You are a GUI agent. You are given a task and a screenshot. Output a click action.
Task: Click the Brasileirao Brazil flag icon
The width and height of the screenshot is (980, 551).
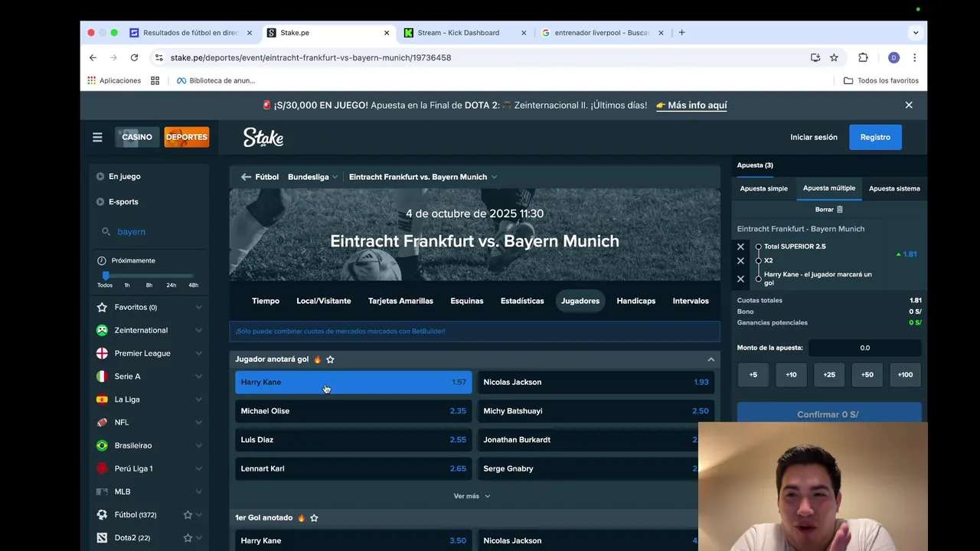pos(102,445)
